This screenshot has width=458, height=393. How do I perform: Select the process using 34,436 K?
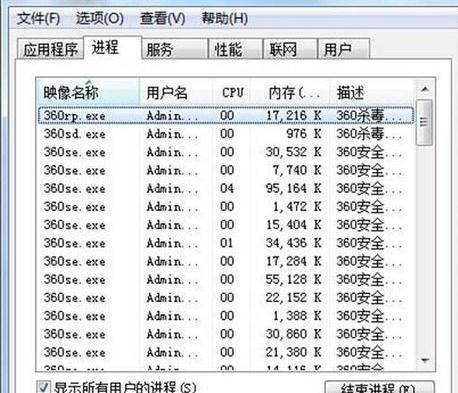(226, 243)
